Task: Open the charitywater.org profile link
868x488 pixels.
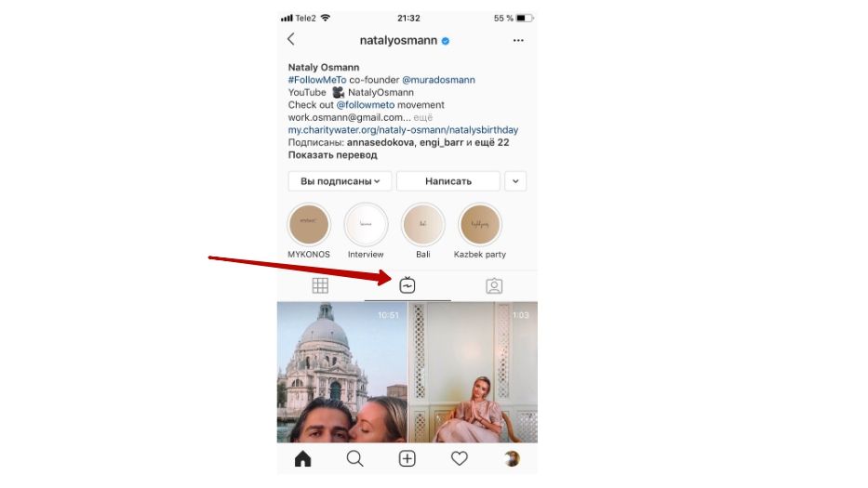Action: (403, 130)
